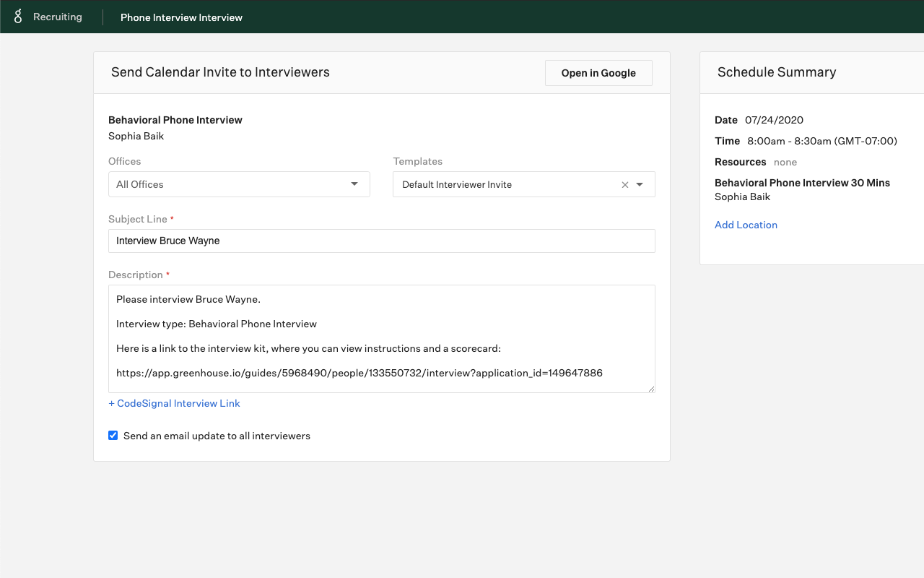The image size is (924, 578).
Task: Click the Greenhouse logo icon
Action: click(x=18, y=17)
